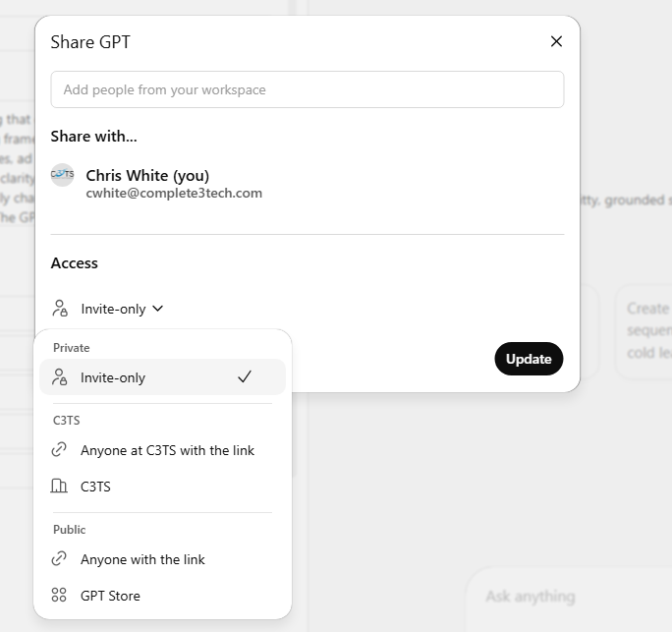Close the Share GPT dialog

tap(556, 41)
